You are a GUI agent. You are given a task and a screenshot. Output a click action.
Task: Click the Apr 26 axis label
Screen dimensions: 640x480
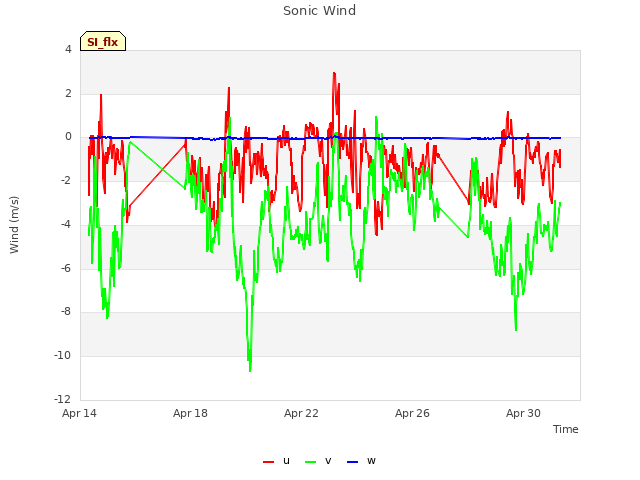412,413
